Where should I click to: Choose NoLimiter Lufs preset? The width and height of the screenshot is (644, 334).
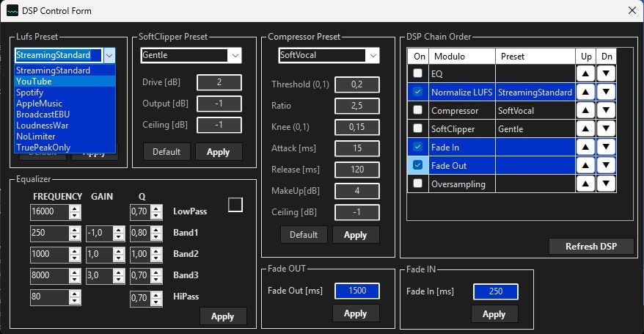65,137
